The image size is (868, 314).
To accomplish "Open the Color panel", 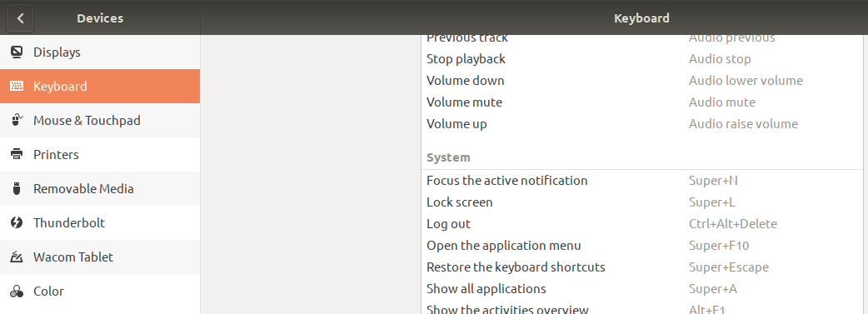I will coord(100,292).
